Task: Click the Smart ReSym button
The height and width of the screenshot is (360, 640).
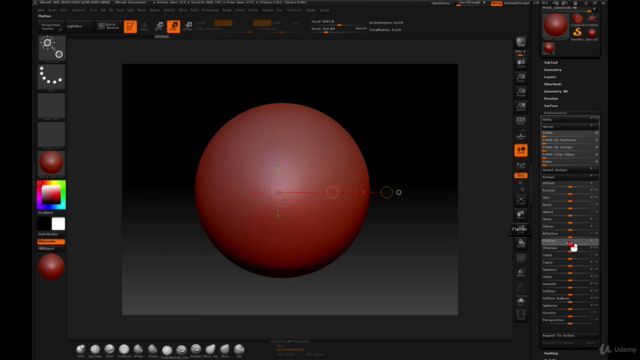Action: point(570,170)
